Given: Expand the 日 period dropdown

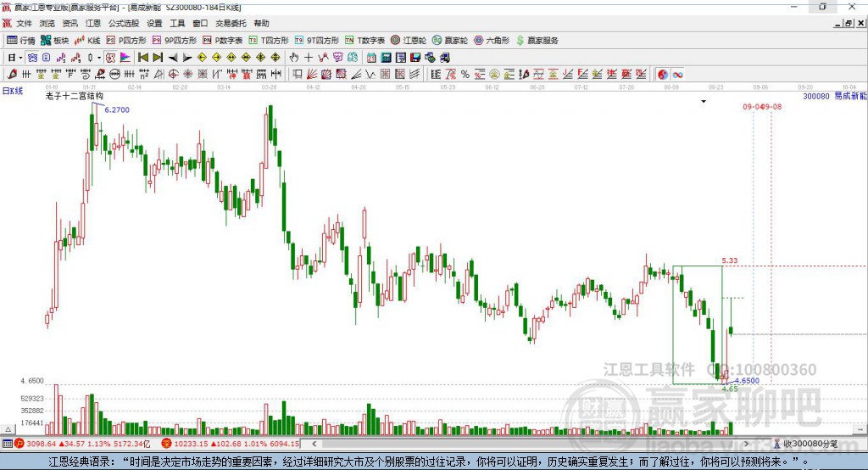Looking at the screenshot, I should (20, 58).
